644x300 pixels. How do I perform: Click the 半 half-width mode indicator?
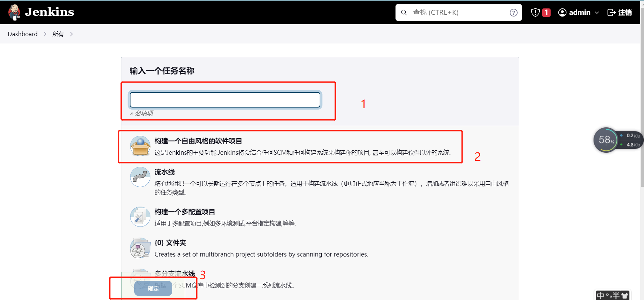616,296
